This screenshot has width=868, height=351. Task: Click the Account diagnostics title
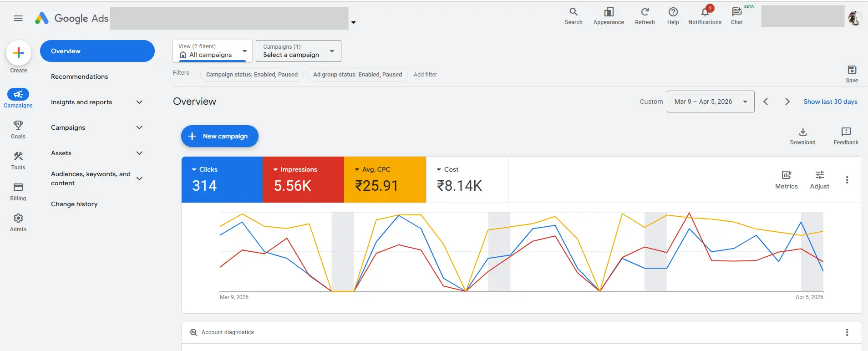228,332
